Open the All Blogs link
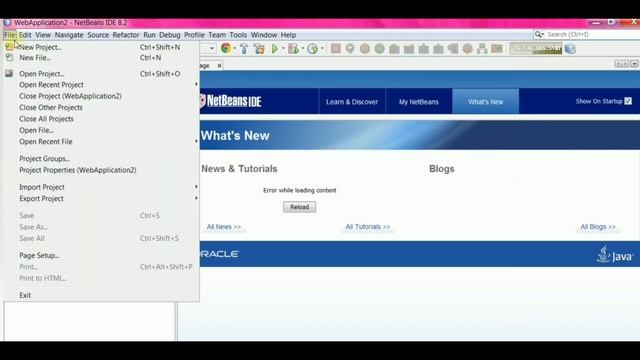This screenshot has width=640, height=360. pyautogui.click(x=598, y=227)
